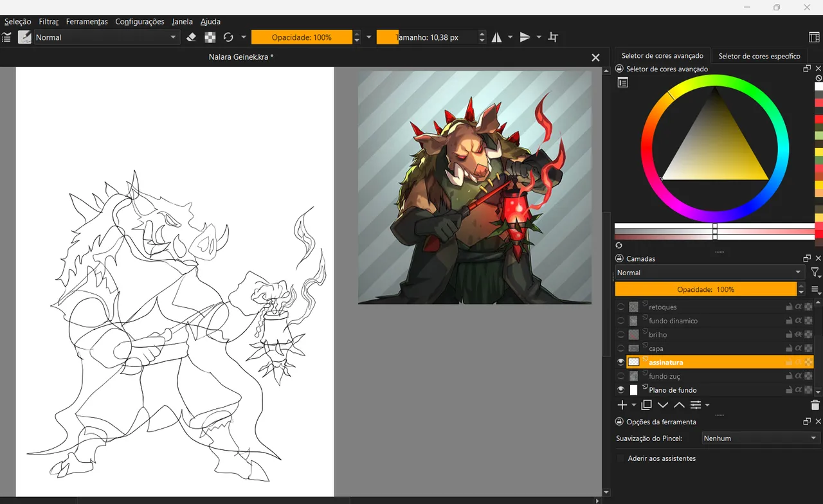Switch to Seletor de cores avançado tab
This screenshot has width=823, height=504.
coord(662,56)
